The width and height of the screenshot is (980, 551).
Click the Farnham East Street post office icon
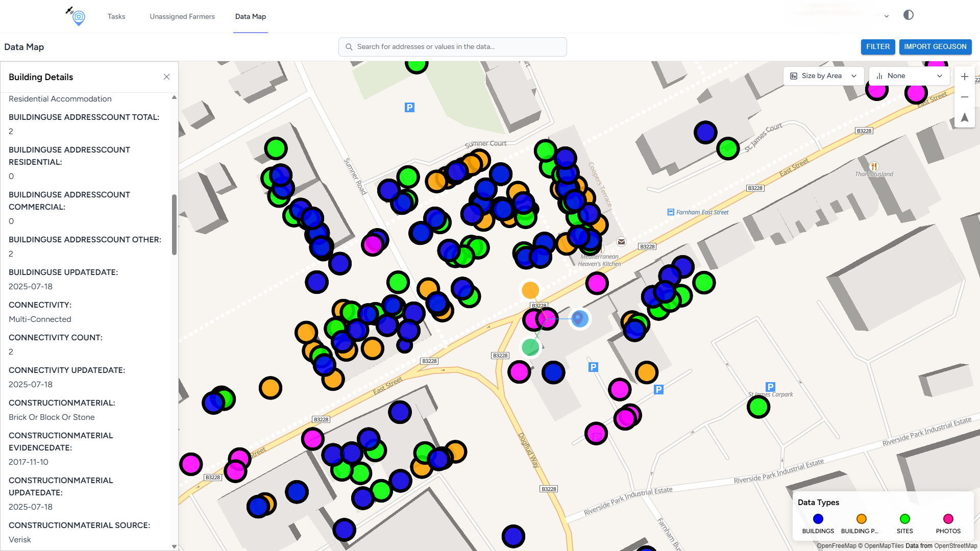[671, 212]
